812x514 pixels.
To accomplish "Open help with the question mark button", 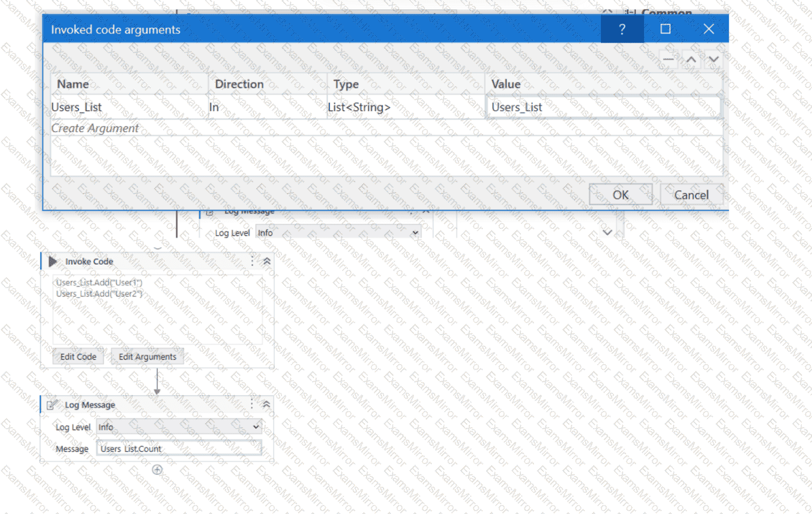I will (622, 29).
